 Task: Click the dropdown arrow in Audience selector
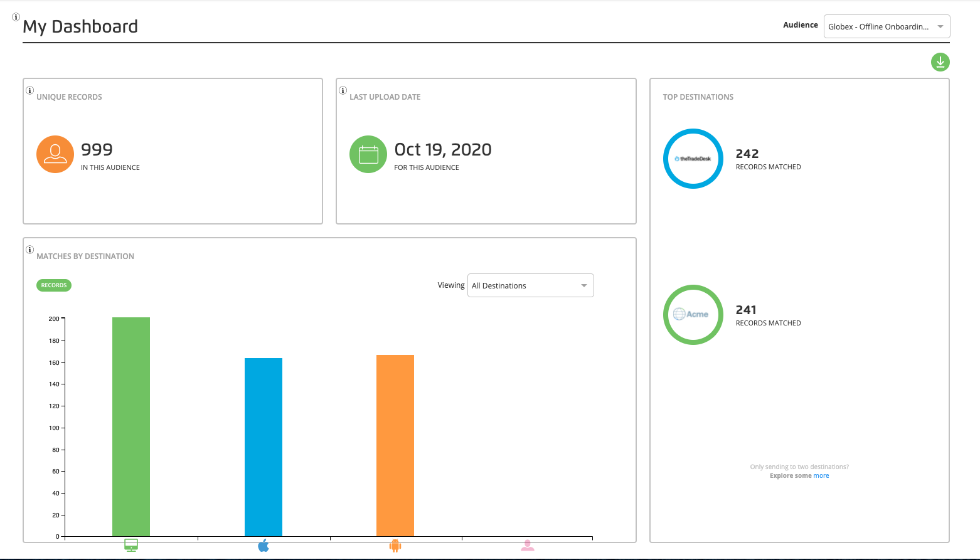click(x=940, y=26)
